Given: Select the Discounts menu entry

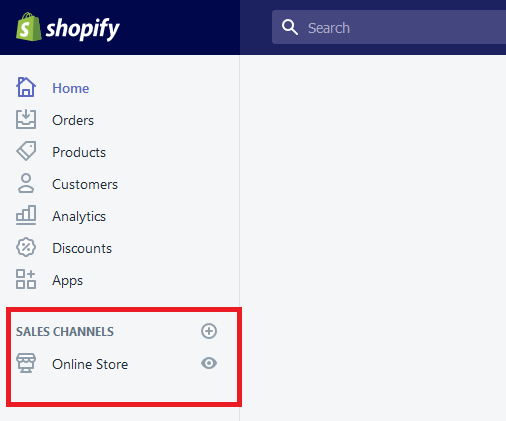Looking at the screenshot, I should point(82,248).
